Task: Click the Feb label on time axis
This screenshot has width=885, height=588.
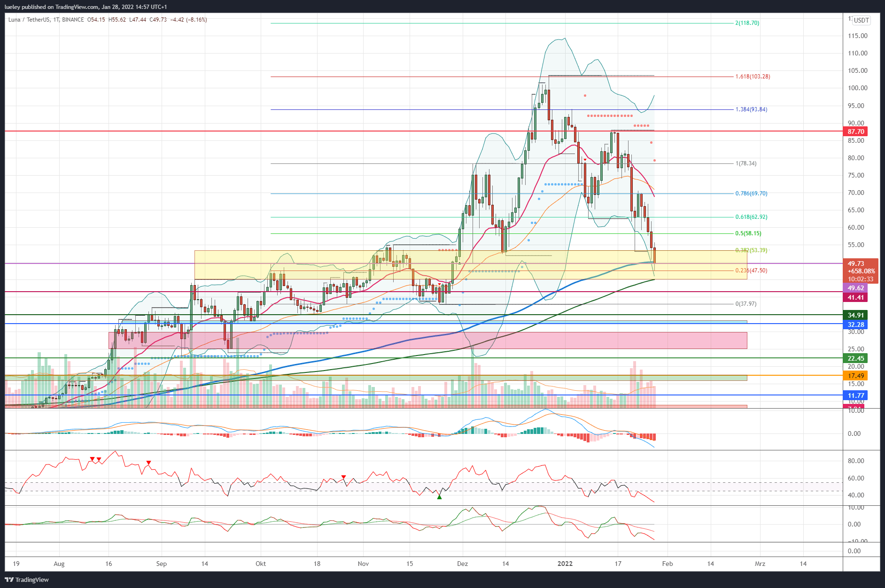Action: click(668, 564)
